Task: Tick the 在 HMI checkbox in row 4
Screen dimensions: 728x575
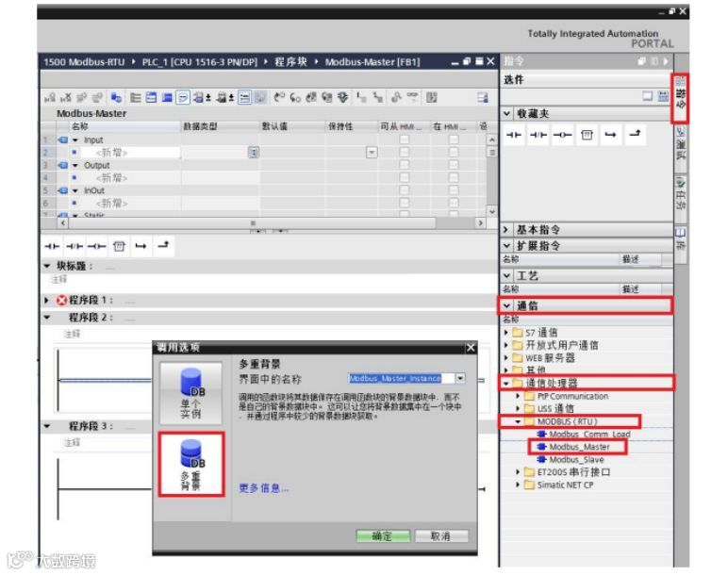Action: click(454, 178)
